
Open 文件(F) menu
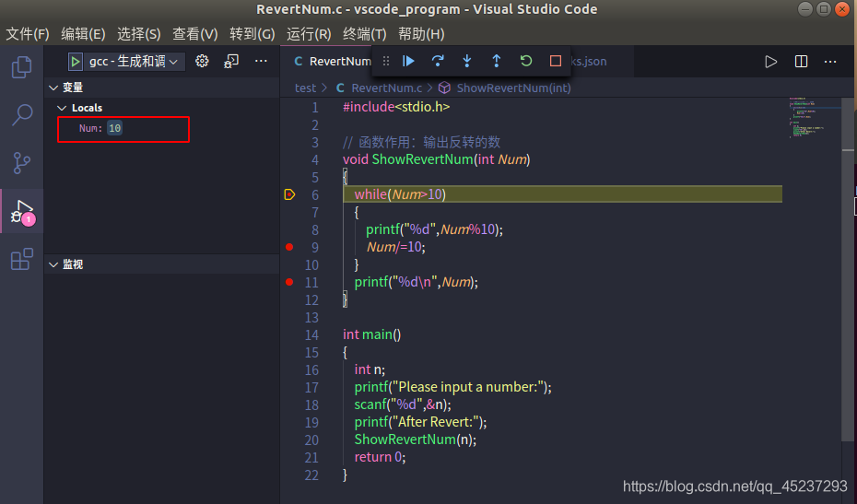28,34
